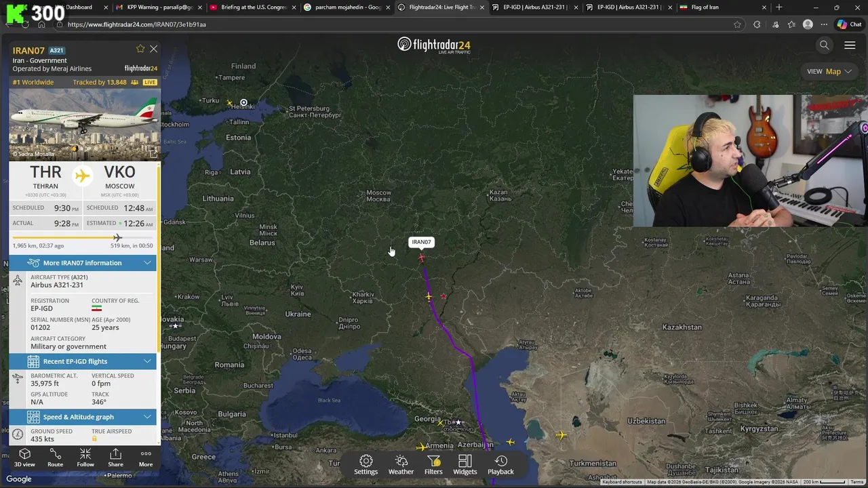The height and width of the screenshot is (488, 868).
Task: Select the yellow aircraft over Turkmenistan
Action: (x=561, y=435)
